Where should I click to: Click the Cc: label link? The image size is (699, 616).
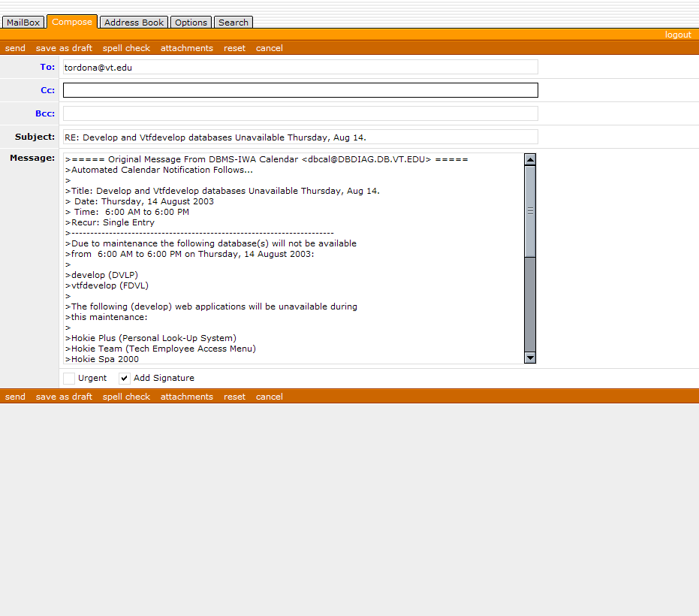(x=47, y=90)
